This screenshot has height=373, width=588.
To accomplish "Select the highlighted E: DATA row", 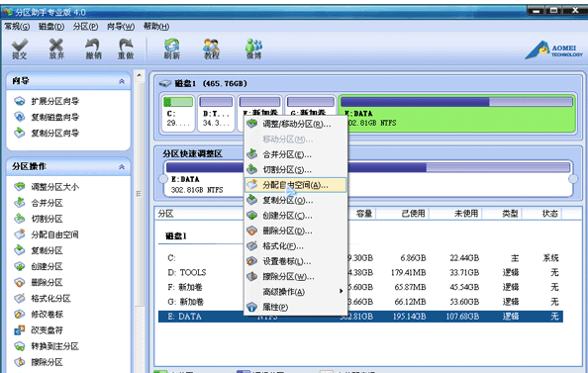I will pyautogui.click(x=360, y=317).
